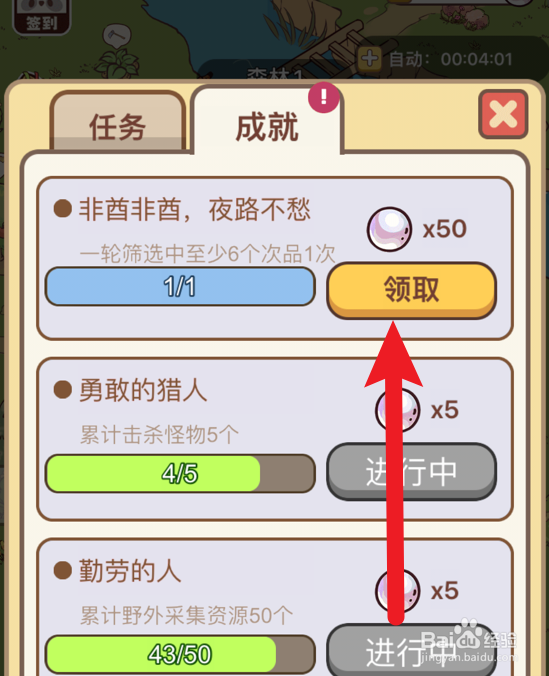
Task: Click 进行中 button for 勇敢的猎人
Action: [x=411, y=471]
